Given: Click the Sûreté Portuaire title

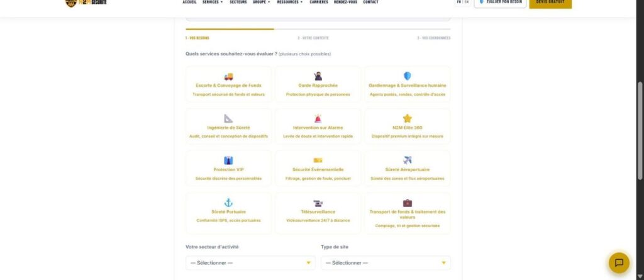Looking at the screenshot, I should point(228,212).
